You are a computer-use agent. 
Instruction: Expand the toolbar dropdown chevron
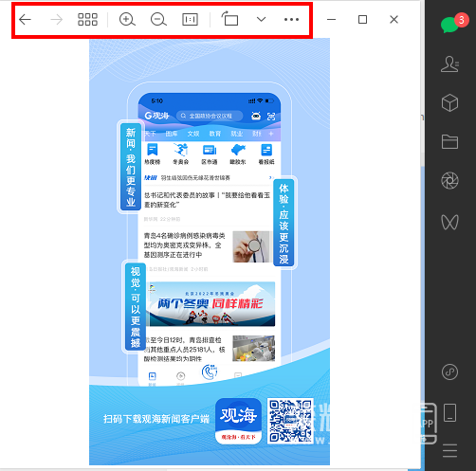[x=261, y=19]
